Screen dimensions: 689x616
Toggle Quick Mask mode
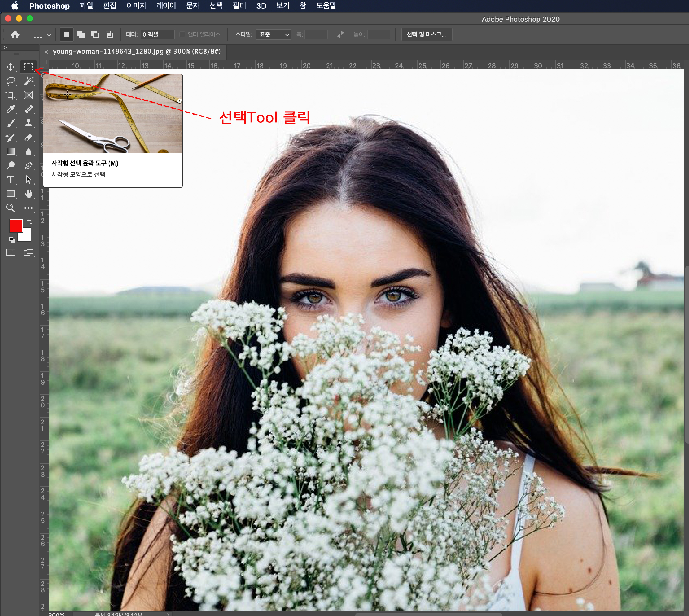tap(11, 252)
